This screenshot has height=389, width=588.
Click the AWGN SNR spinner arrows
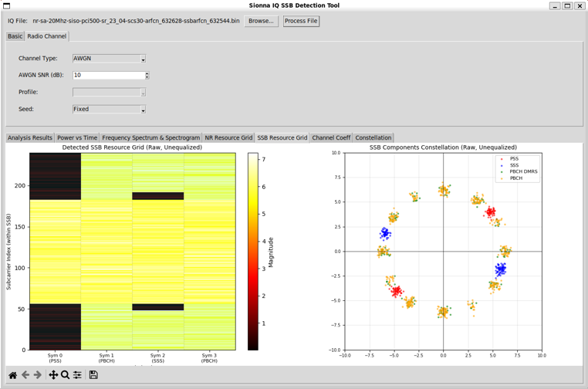[147, 76]
